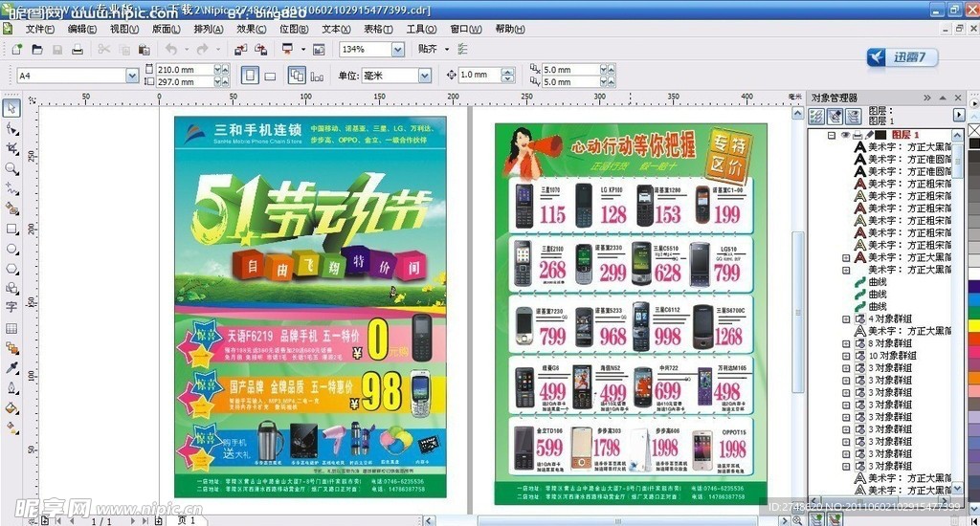Click the New document icon
The height and width of the screenshot is (526, 980).
(x=17, y=49)
